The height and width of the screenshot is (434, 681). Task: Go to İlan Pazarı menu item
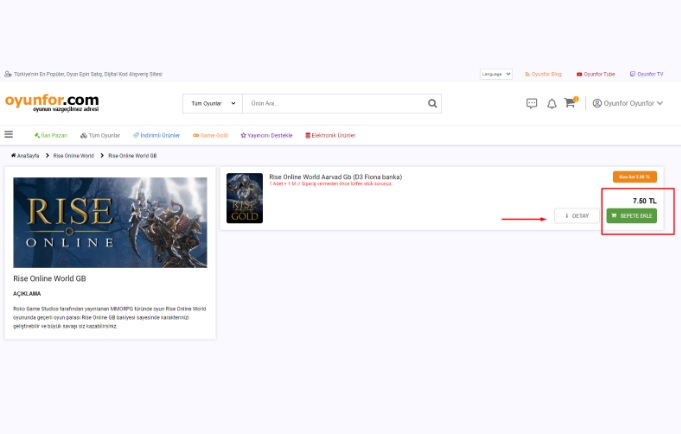(51, 135)
